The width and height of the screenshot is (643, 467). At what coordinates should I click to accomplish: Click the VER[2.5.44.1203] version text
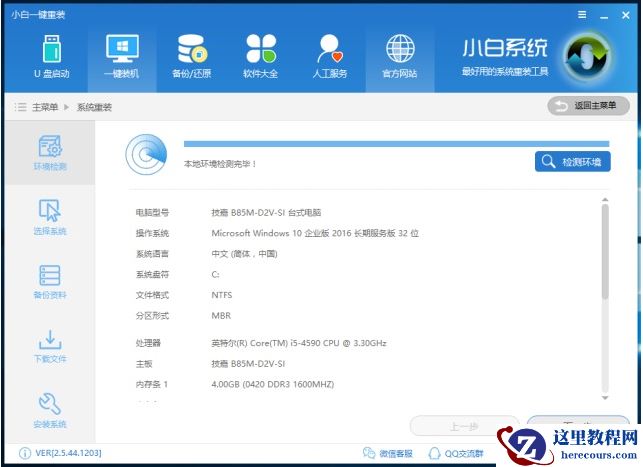pyautogui.click(x=68, y=453)
